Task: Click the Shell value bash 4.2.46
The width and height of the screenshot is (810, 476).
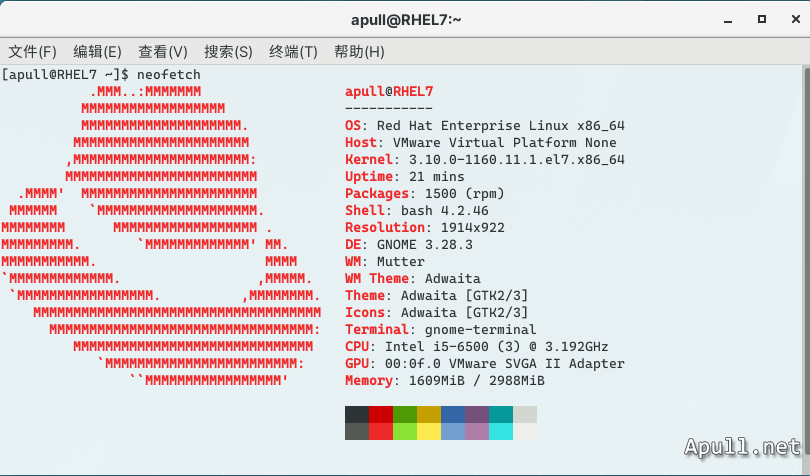Action: [x=445, y=211]
